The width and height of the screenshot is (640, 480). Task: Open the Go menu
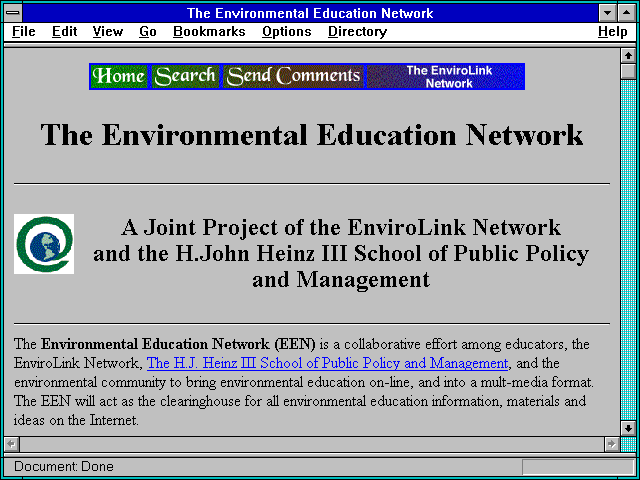point(147,32)
